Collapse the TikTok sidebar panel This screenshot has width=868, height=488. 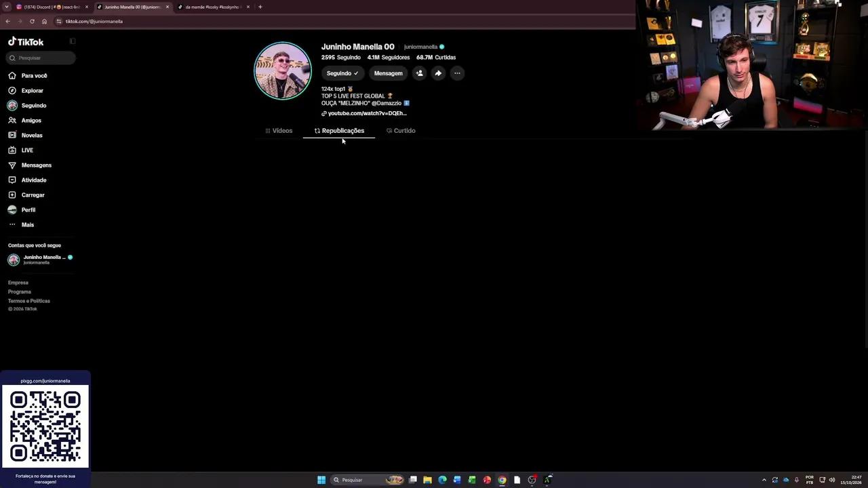click(x=73, y=41)
